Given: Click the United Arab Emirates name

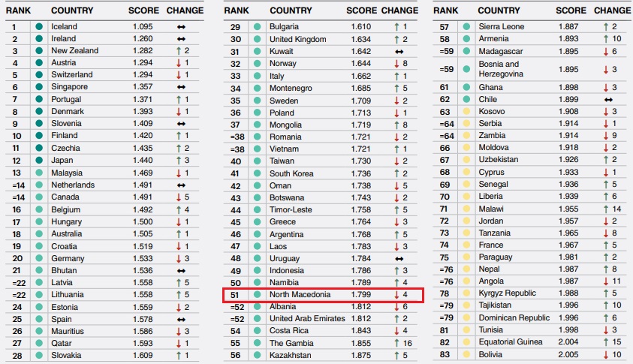Looking at the screenshot, I should click(307, 319).
